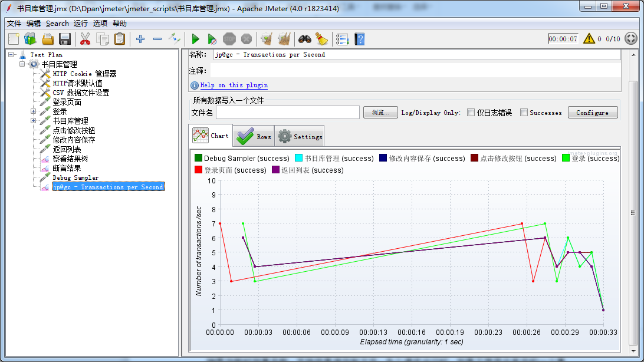Image resolution: width=644 pixels, height=362 pixels.
Task: Open the Function Helper list icon
Action: (x=342, y=39)
